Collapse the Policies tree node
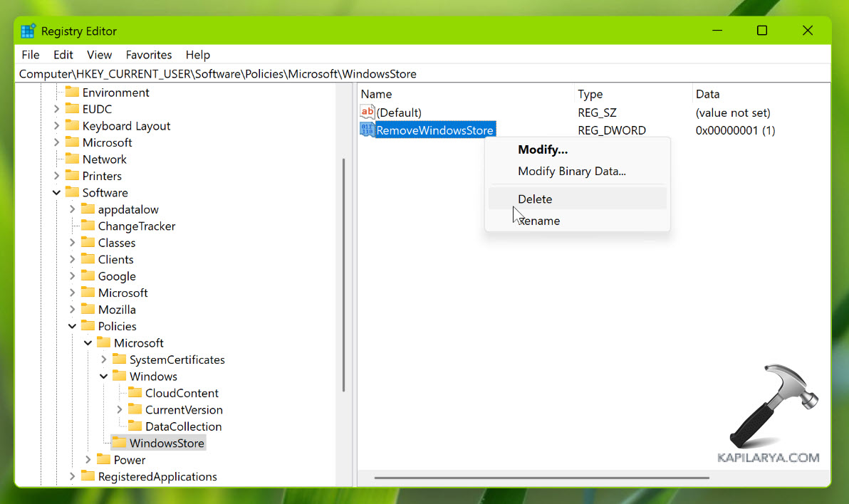 click(72, 326)
